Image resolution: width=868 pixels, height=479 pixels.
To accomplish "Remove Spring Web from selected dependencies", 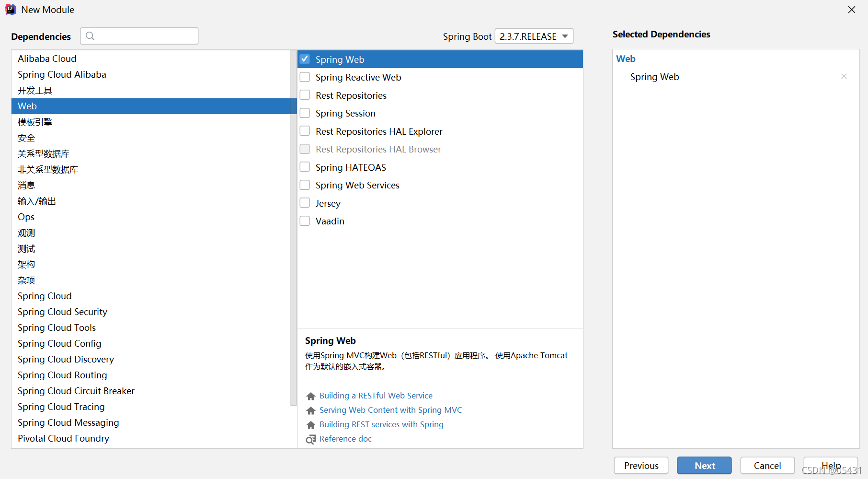I will pos(844,77).
